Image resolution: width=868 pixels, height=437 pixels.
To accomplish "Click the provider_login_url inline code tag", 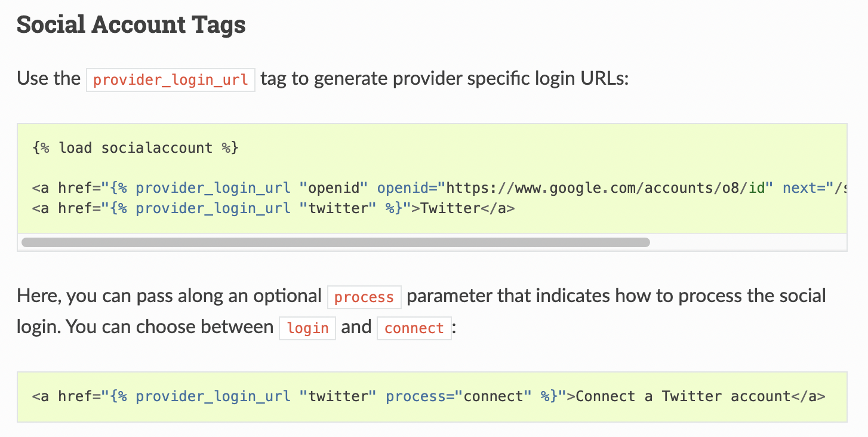I will [171, 80].
